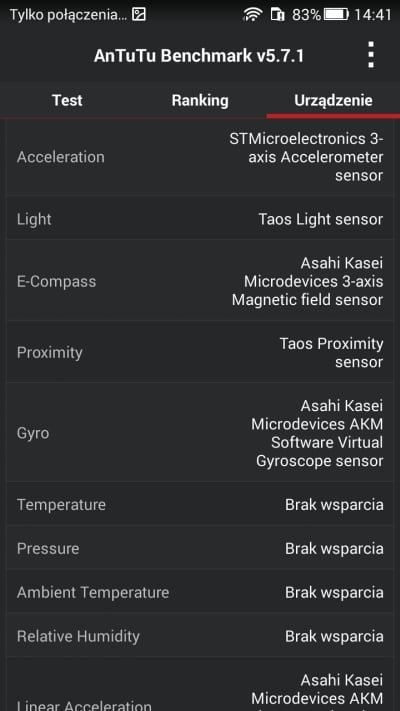Tap the Linear Acceleration row
The image size is (400, 711).
pos(200,685)
